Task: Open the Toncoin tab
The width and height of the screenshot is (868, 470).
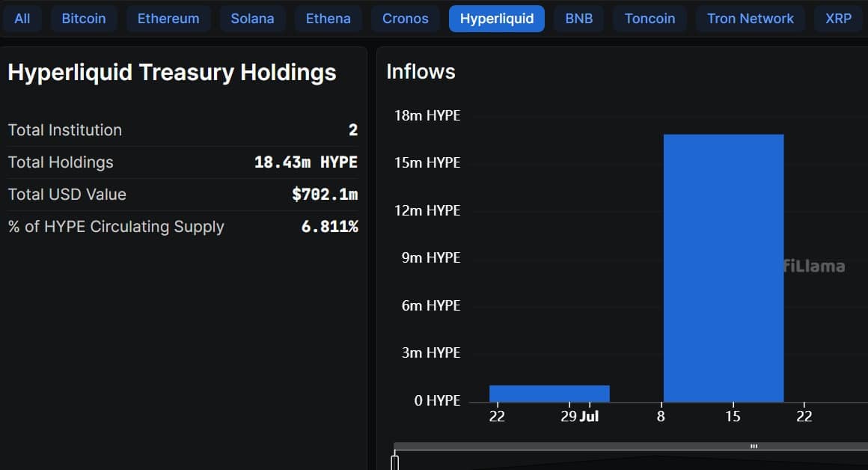Action: [x=650, y=19]
